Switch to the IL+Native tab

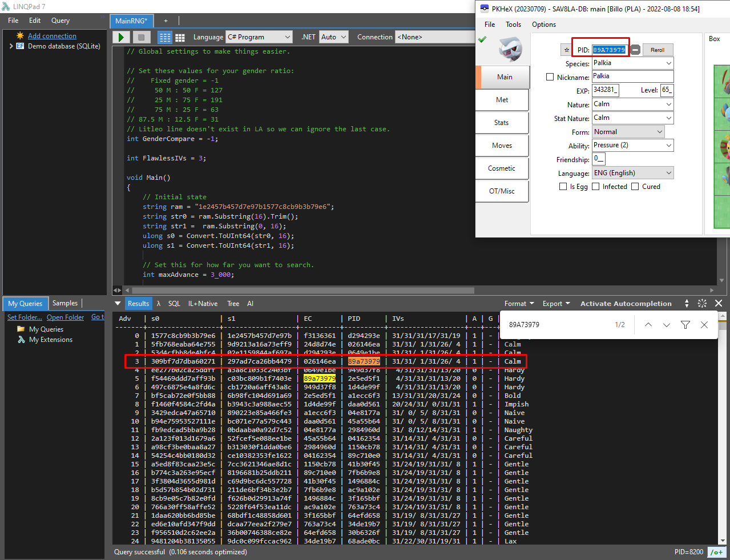pyautogui.click(x=203, y=304)
